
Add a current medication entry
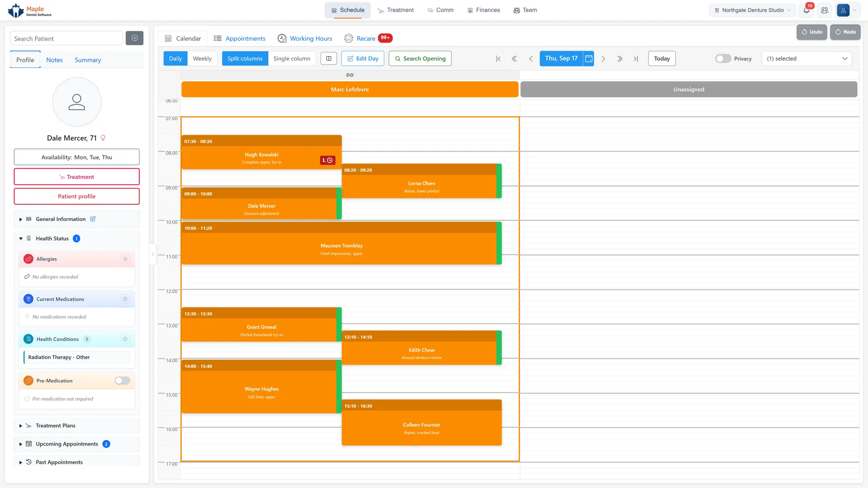point(125,299)
